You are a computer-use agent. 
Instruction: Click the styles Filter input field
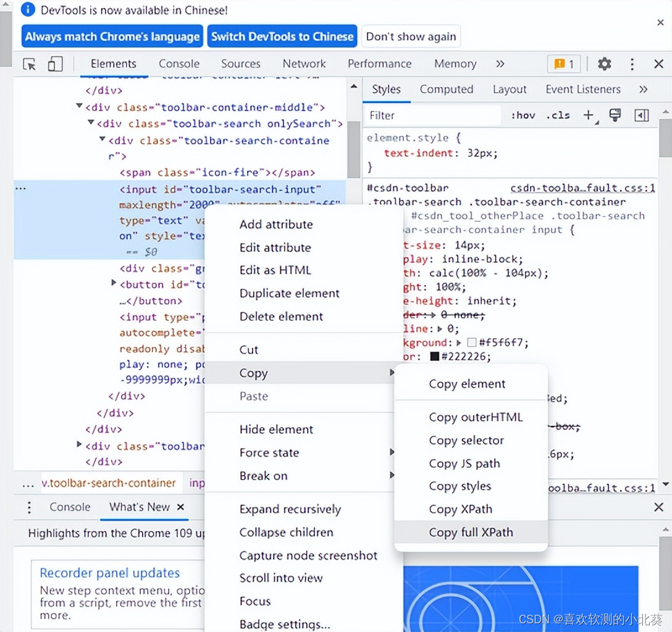coord(432,115)
